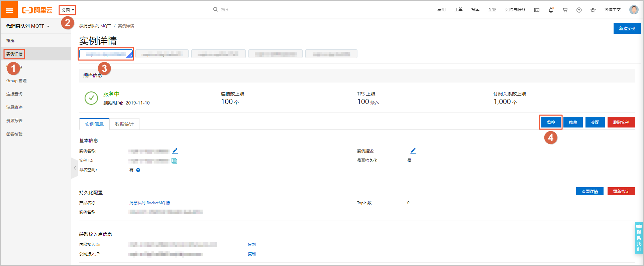Open 连接查询 in the sidebar
The width and height of the screenshot is (644, 266).
(x=14, y=94)
